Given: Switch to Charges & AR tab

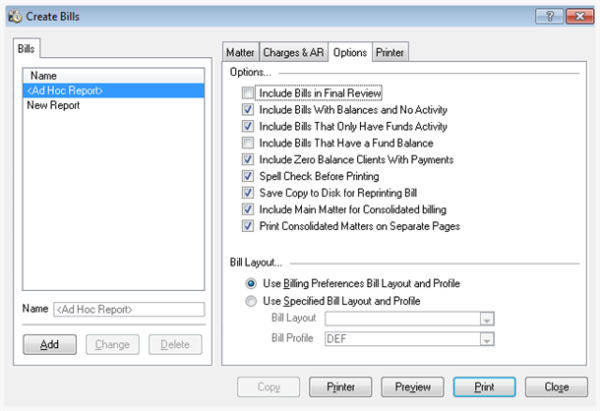Looking at the screenshot, I should [x=293, y=52].
